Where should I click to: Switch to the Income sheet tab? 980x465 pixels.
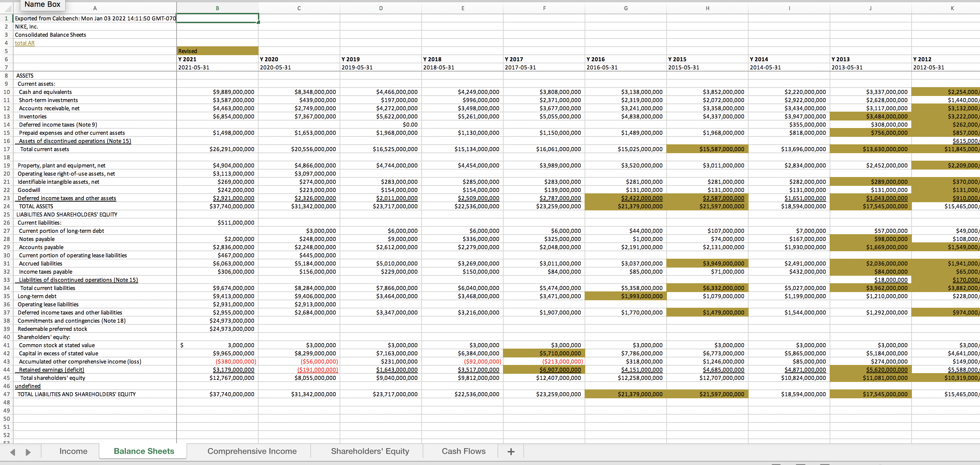73,451
